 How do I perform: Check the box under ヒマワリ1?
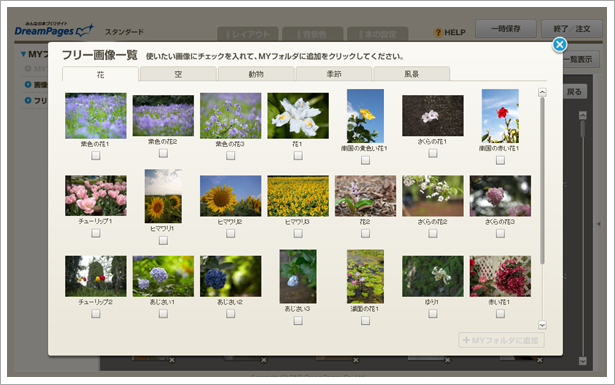point(163,240)
